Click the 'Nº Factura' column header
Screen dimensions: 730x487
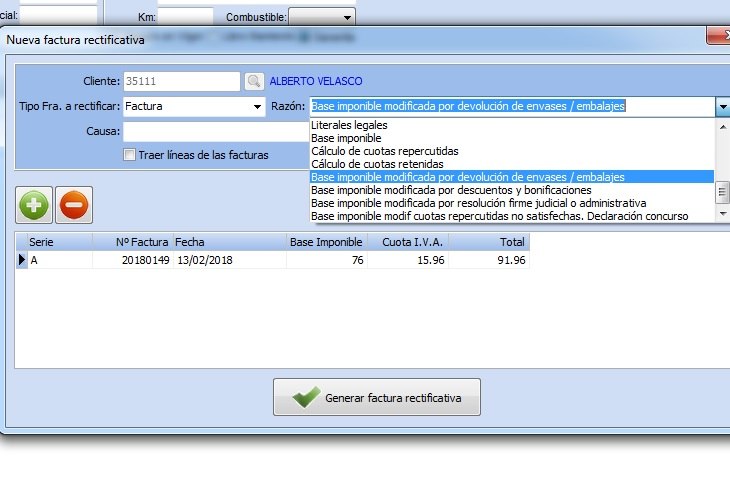point(133,242)
